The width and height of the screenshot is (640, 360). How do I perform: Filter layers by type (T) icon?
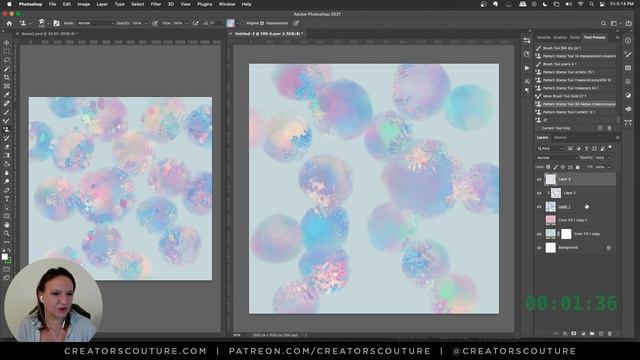pyautogui.click(x=587, y=149)
